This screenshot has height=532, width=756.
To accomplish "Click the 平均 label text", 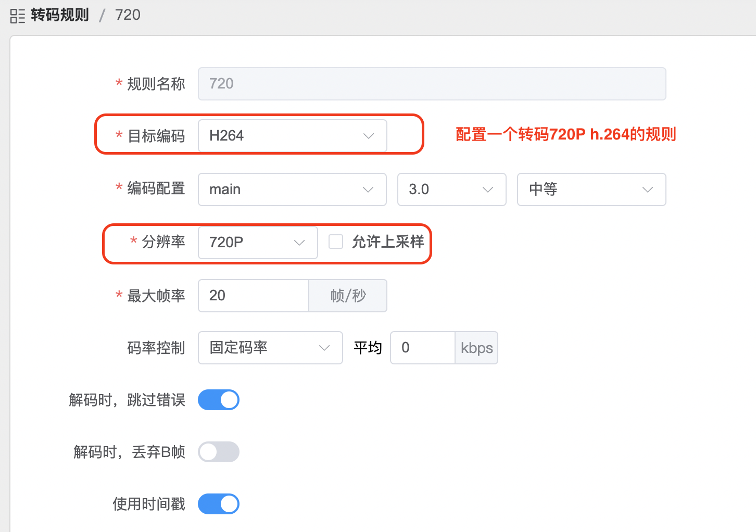I will click(368, 348).
